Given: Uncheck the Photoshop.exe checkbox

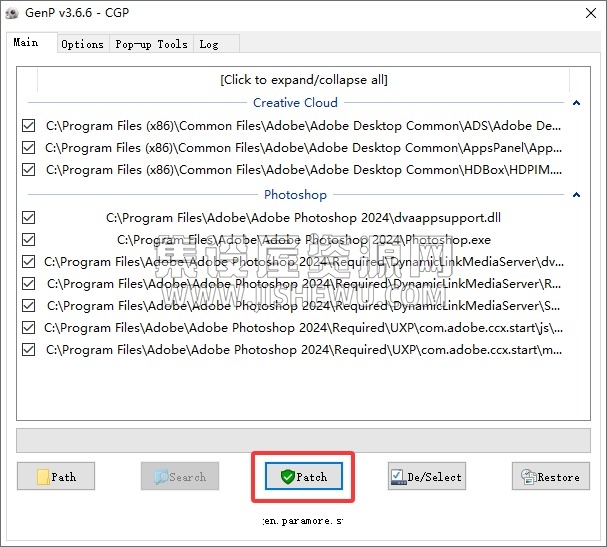Looking at the screenshot, I should [29, 240].
